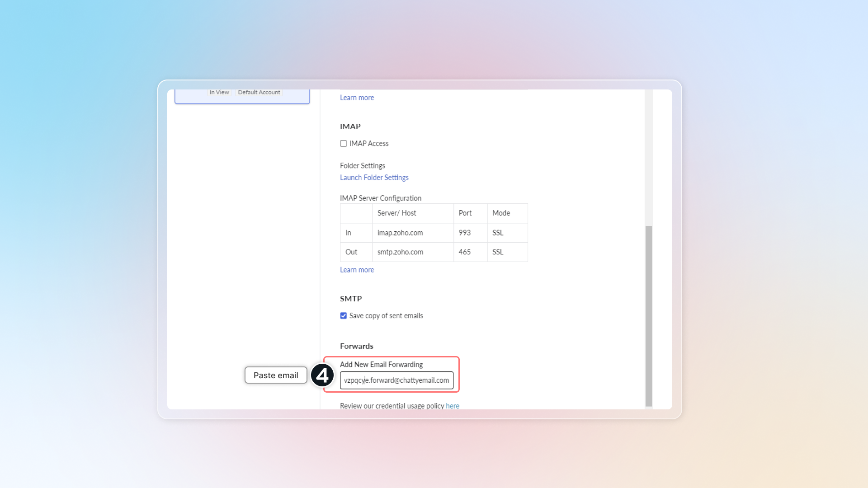Viewport: 868px width, 488px height.
Task: Click the step 4 number badge
Action: click(x=322, y=375)
